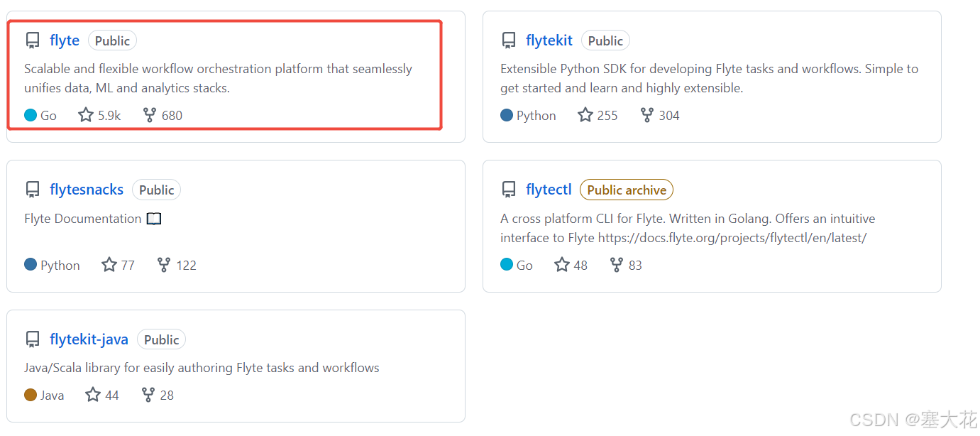Click the repository icon beside flytesnacks
This screenshot has width=980, height=436.
pyautogui.click(x=32, y=189)
